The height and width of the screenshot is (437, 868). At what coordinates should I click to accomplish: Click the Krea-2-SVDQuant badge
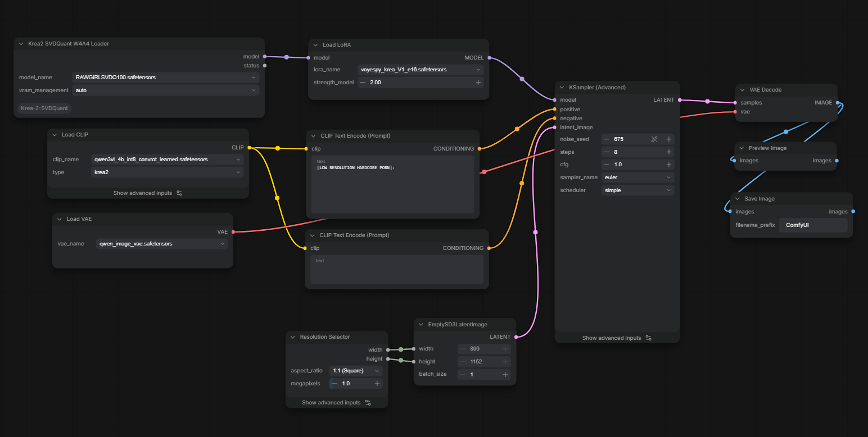[x=44, y=108]
